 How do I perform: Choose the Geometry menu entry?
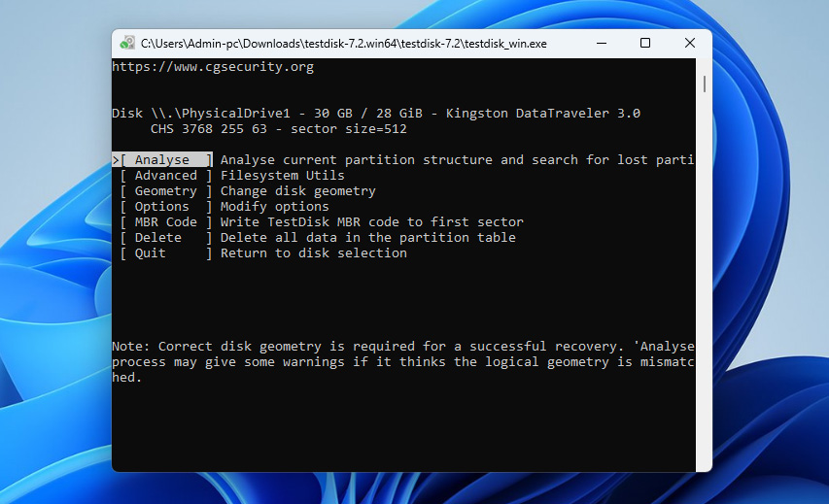[x=166, y=190]
